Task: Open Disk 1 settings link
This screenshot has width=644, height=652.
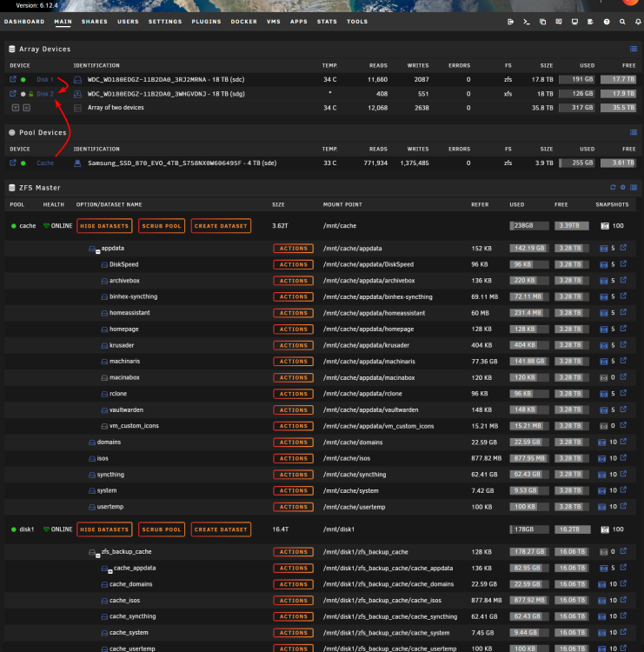Action: [x=45, y=79]
